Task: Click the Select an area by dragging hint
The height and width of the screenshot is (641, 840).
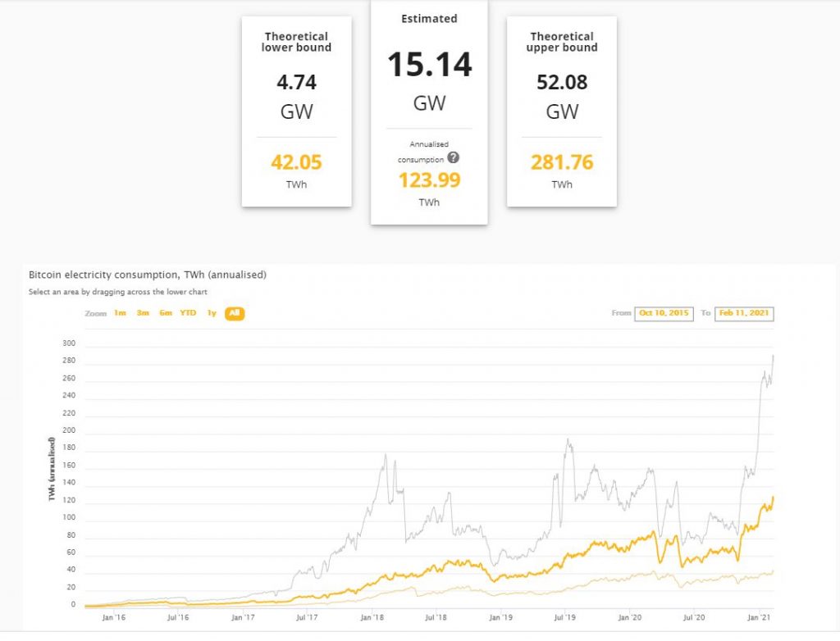Action: click(x=118, y=292)
